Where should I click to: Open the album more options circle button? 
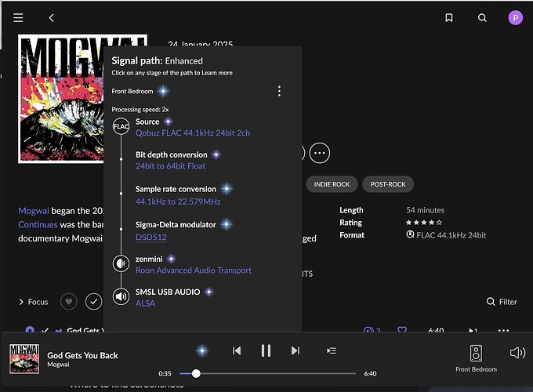[x=320, y=153]
